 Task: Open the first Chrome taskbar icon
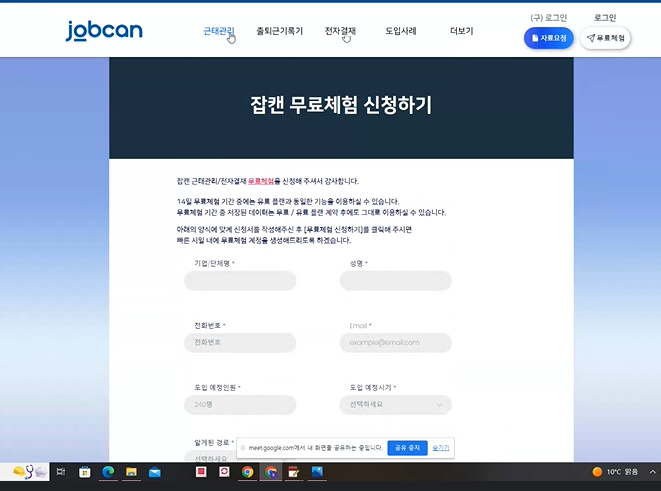coord(247,472)
